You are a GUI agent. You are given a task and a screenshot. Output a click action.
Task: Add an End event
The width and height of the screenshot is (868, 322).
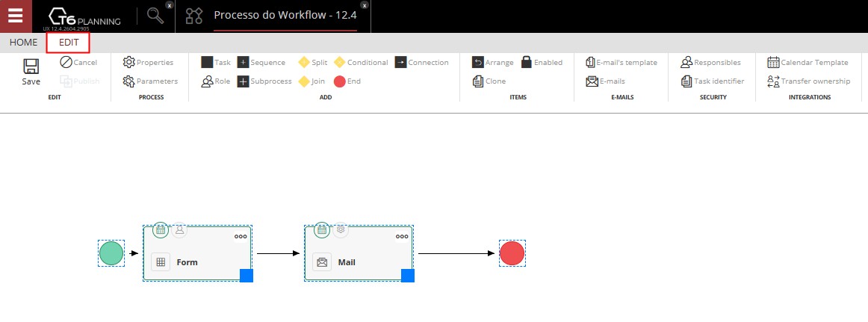click(347, 81)
